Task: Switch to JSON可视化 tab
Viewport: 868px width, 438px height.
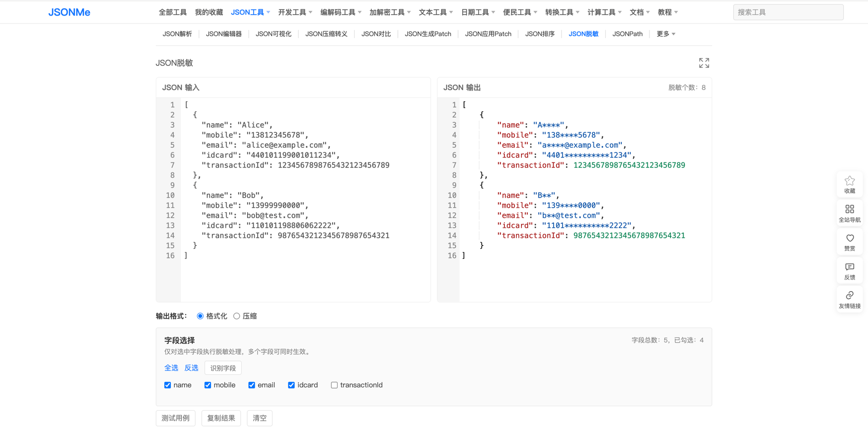Action: click(x=273, y=34)
